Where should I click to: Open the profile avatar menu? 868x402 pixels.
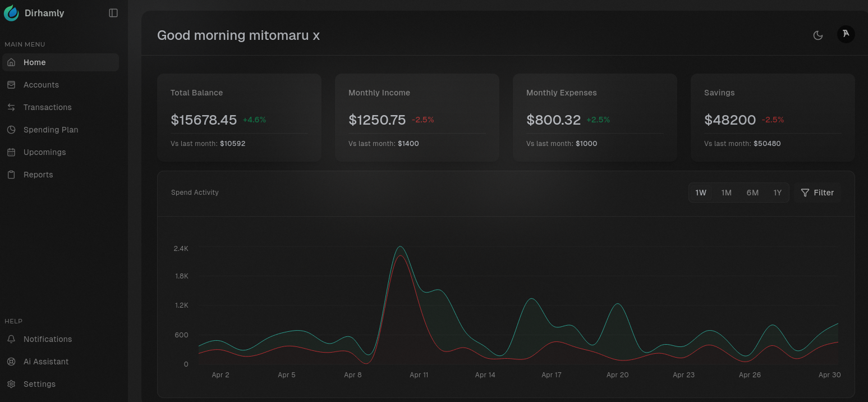pos(846,34)
